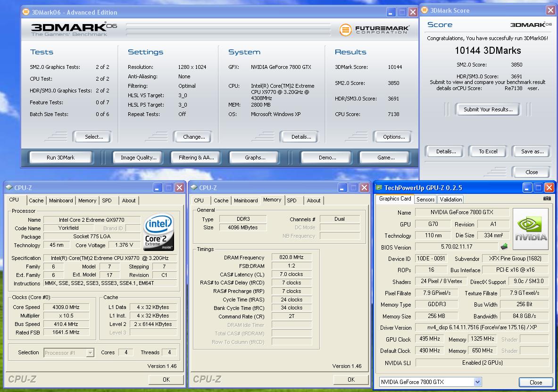Switch to Validation tab in GPU-Z

coord(450,200)
